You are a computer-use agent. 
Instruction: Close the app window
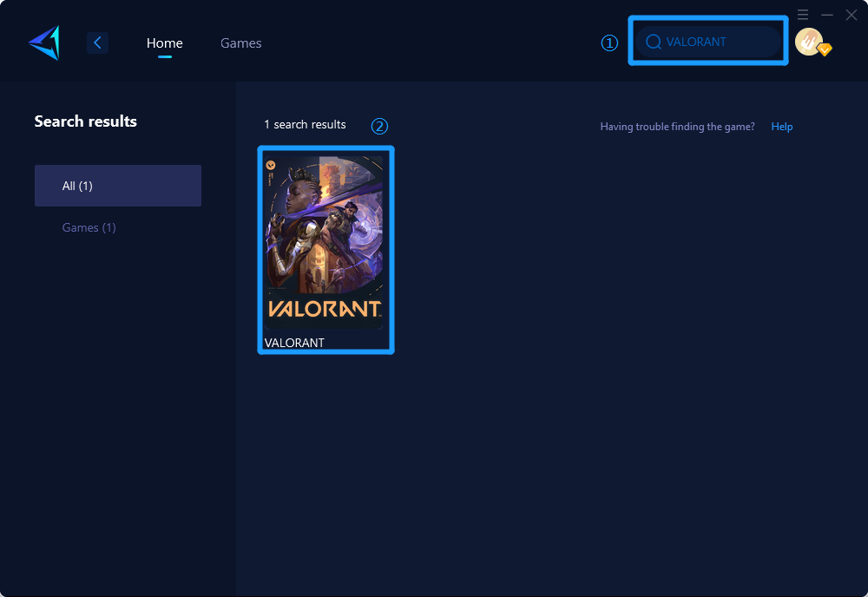coord(852,15)
